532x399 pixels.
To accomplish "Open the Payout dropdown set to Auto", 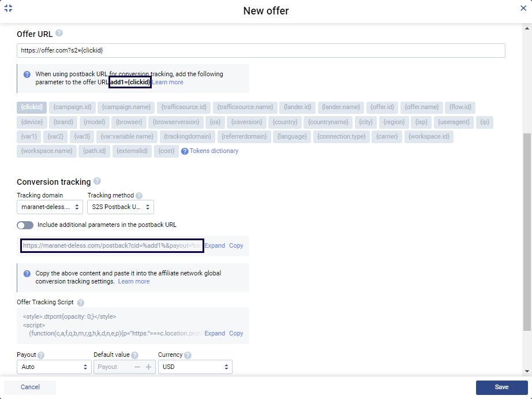I will pyautogui.click(x=54, y=367).
